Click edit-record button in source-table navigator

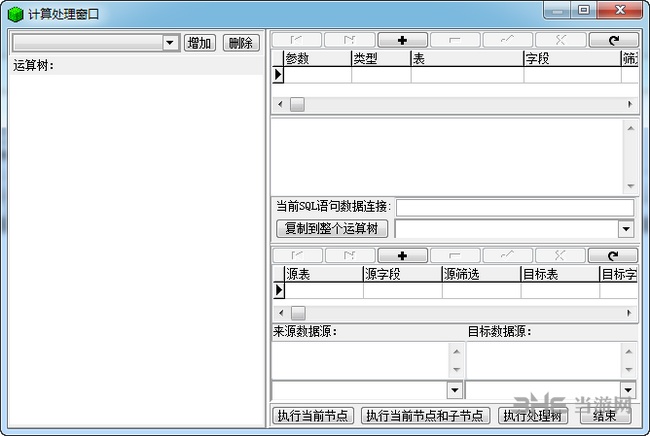(508, 255)
